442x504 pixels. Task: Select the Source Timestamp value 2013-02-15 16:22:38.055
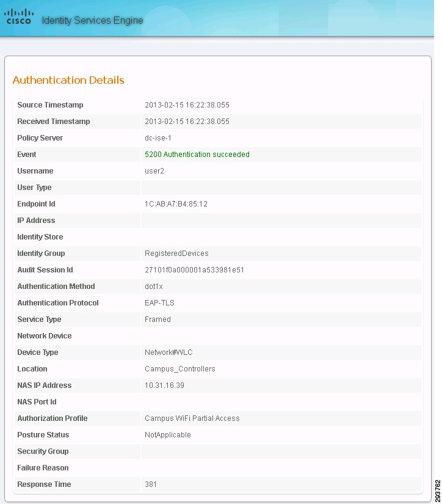[187, 105]
